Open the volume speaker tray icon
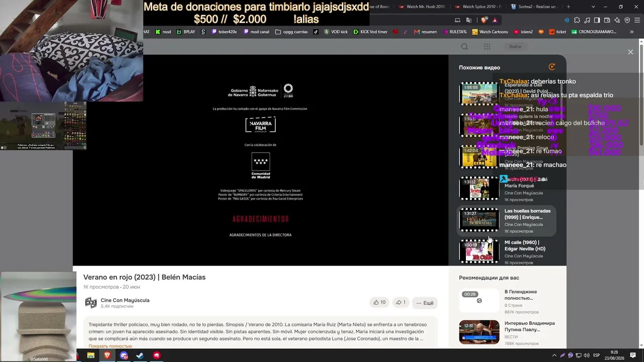The image size is (644, 362). coord(587,355)
